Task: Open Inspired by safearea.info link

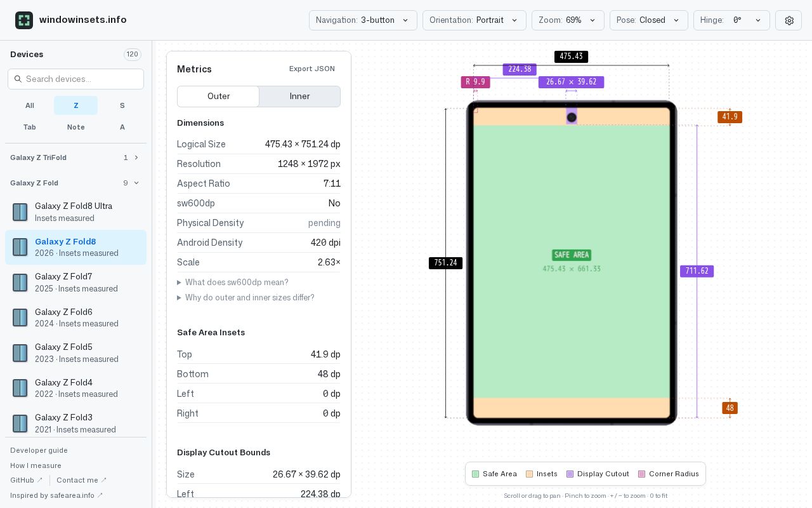Action: (56, 495)
